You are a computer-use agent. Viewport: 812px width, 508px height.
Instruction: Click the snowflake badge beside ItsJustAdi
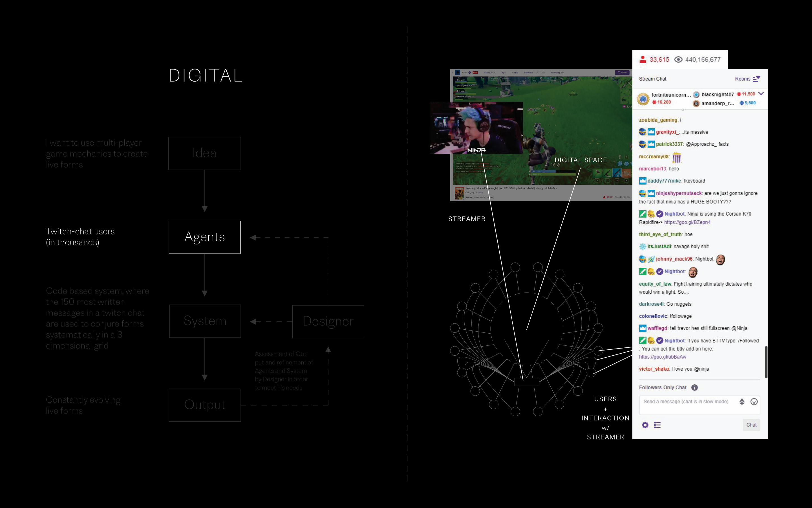(643, 247)
